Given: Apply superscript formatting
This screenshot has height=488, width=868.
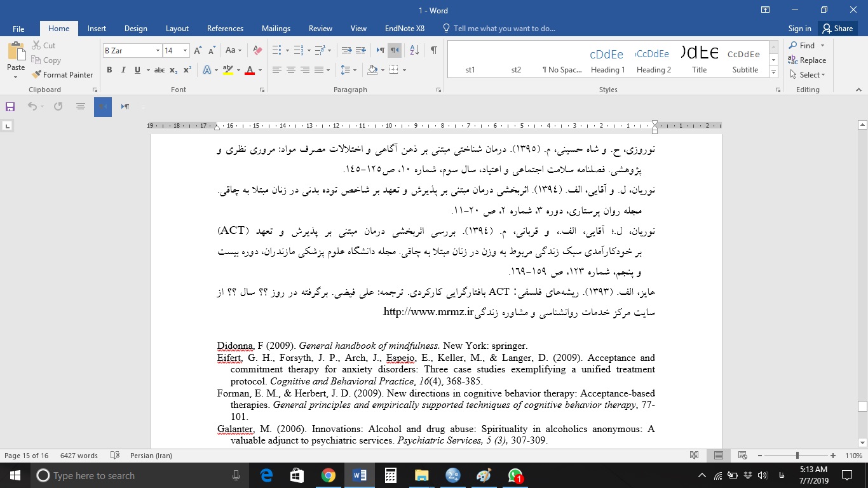Looking at the screenshot, I should coord(186,70).
